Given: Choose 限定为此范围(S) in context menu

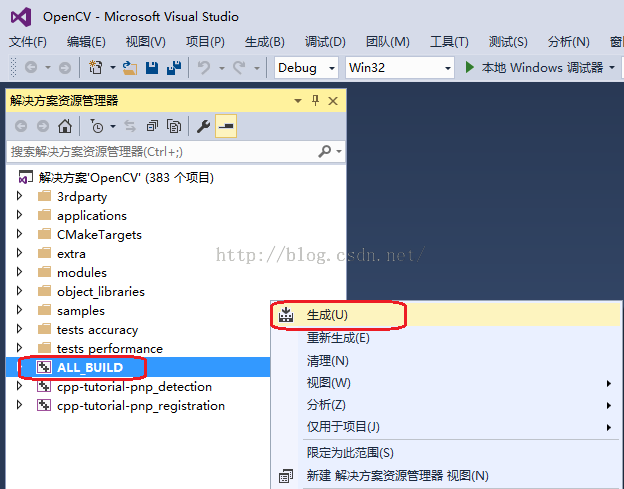Looking at the screenshot, I should (446, 452).
